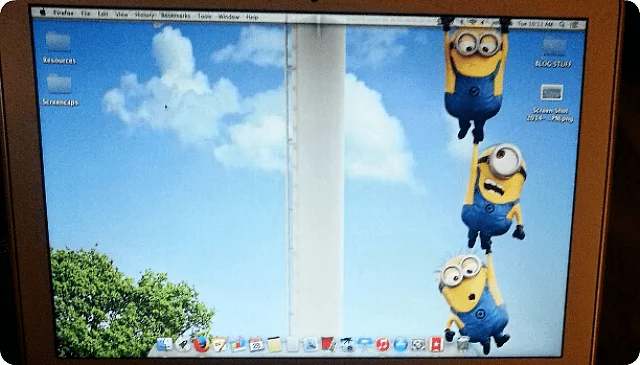Screen dimensions: 640x365
Task: Click the volume icon in menu bar
Action: point(482,22)
